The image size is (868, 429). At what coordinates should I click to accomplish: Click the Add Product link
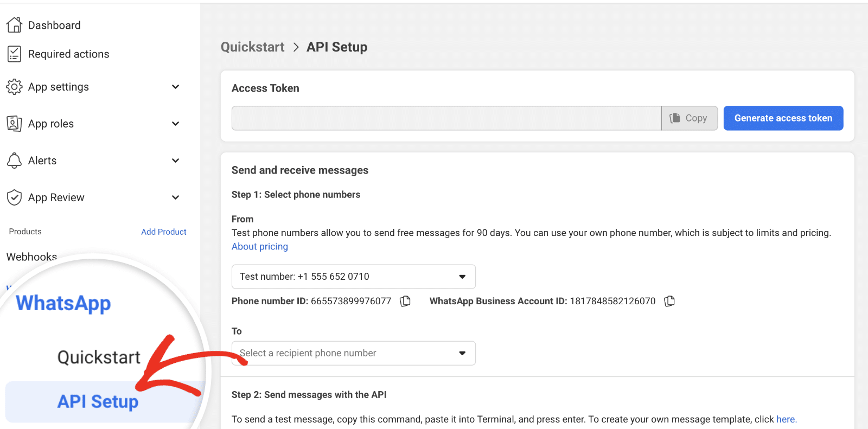[164, 232]
